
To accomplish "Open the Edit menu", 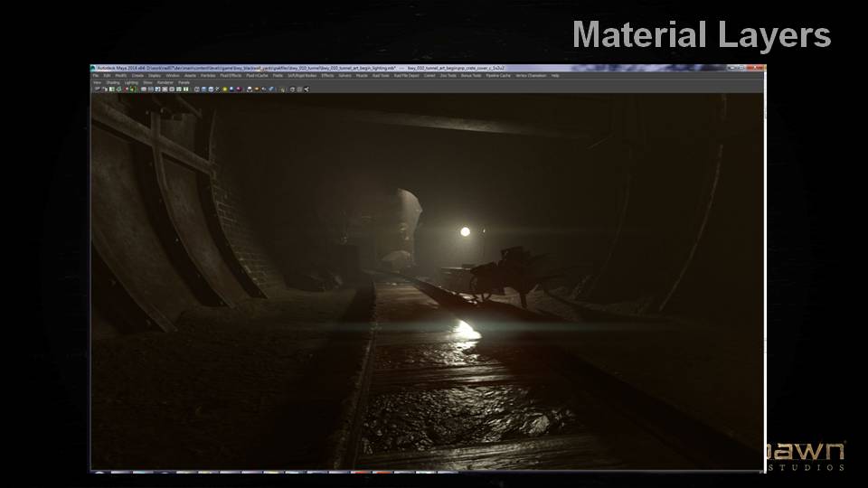I will click(x=107, y=76).
